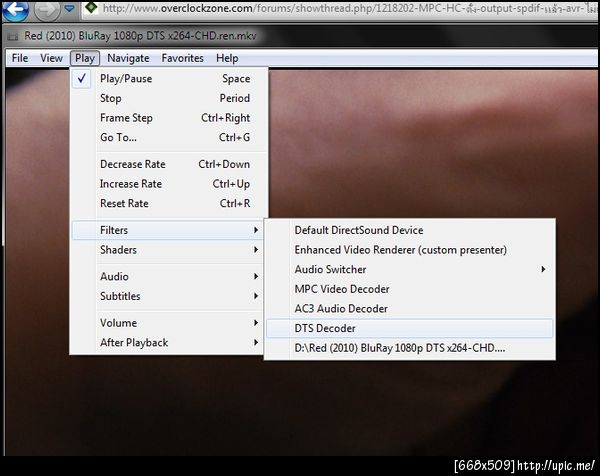Open AC3 Audio Decoder filter properties
The height and width of the screenshot is (476, 600).
click(409, 309)
